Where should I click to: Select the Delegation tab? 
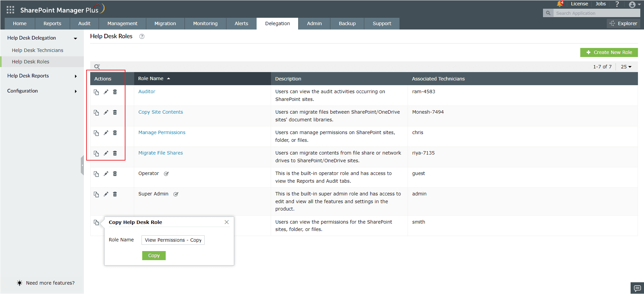click(277, 23)
